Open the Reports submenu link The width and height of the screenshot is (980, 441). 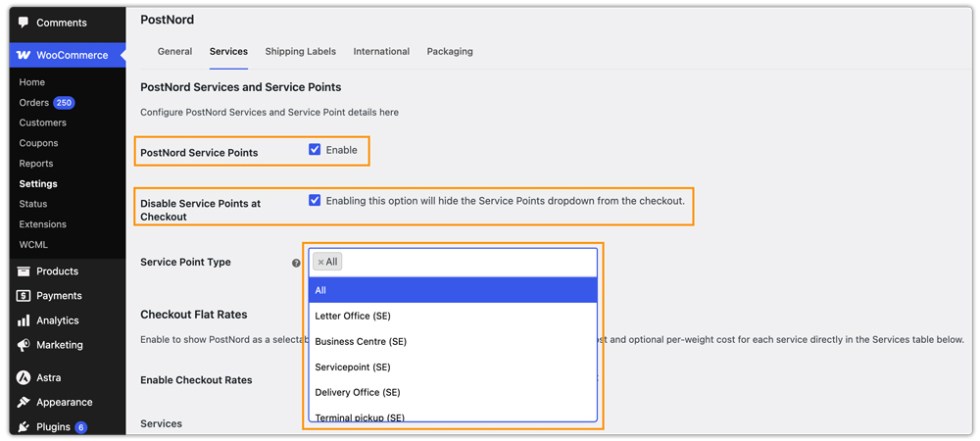36,164
